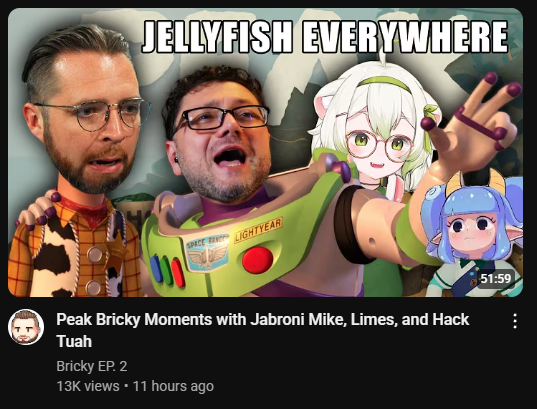
Task: Click the 13K views text
Action: pyautogui.click(x=88, y=386)
